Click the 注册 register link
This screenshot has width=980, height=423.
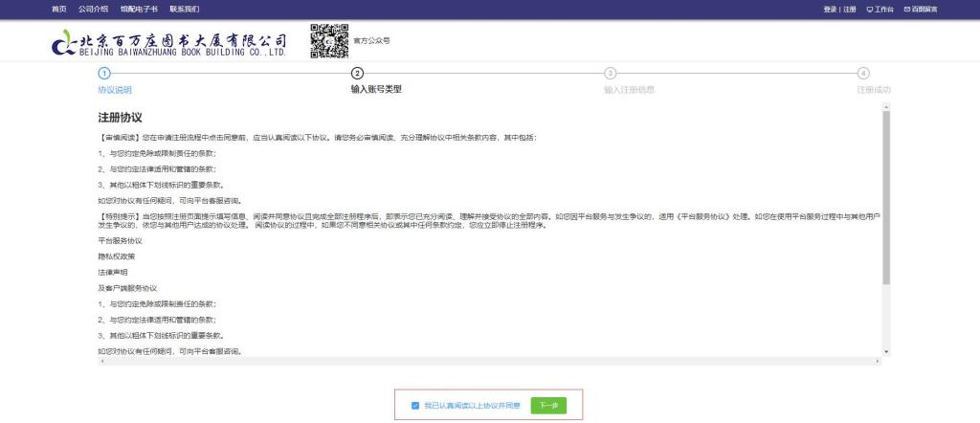pyautogui.click(x=850, y=9)
